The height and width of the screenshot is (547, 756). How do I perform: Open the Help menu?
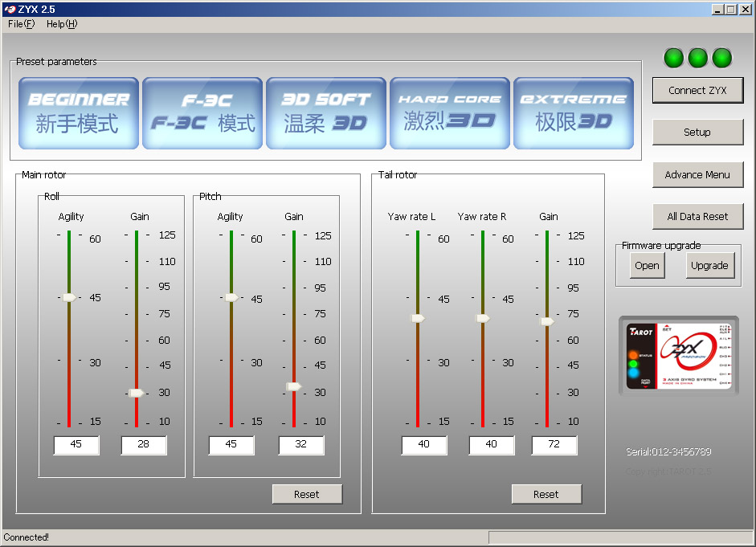coord(62,24)
